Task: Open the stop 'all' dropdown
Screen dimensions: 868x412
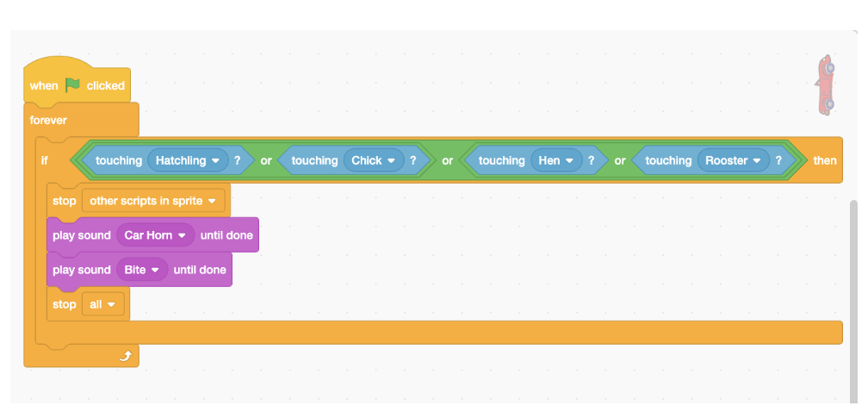Action: (x=111, y=304)
